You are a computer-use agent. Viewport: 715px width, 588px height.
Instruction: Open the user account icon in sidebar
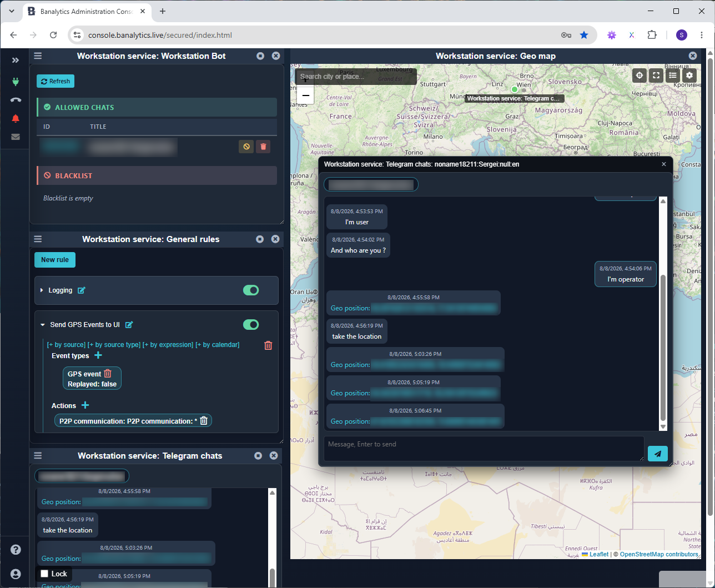click(x=16, y=574)
